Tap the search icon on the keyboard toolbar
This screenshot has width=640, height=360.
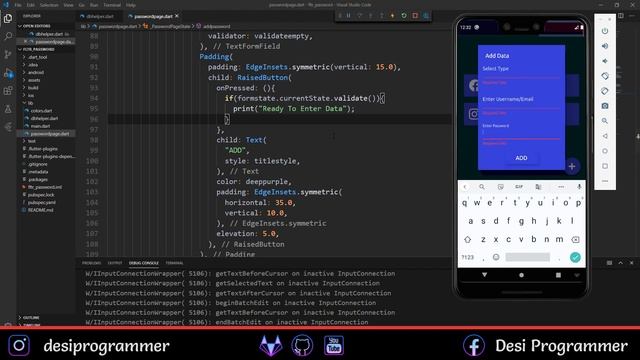pyautogui.click(x=482, y=187)
